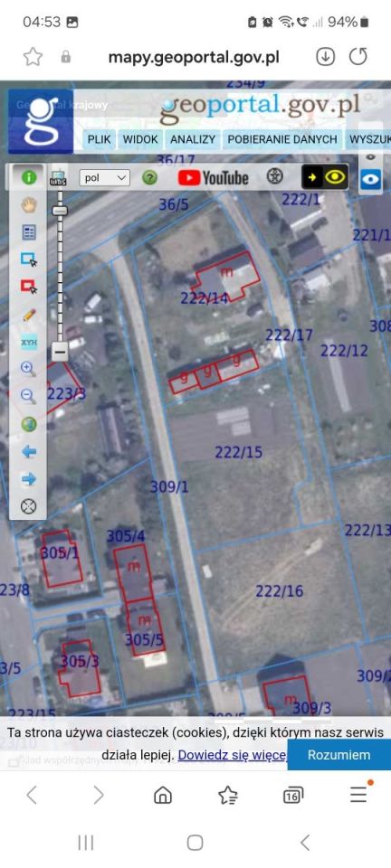Select the magnifier zoom-in tool
Viewport: 391px width, 868px height.
[29, 369]
